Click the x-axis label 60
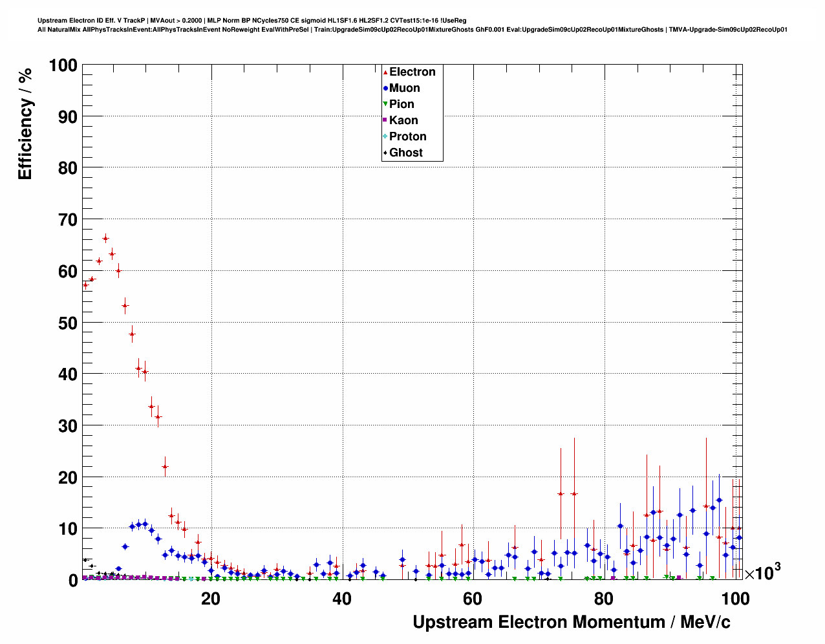 pyautogui.click(x=473, y=599)
